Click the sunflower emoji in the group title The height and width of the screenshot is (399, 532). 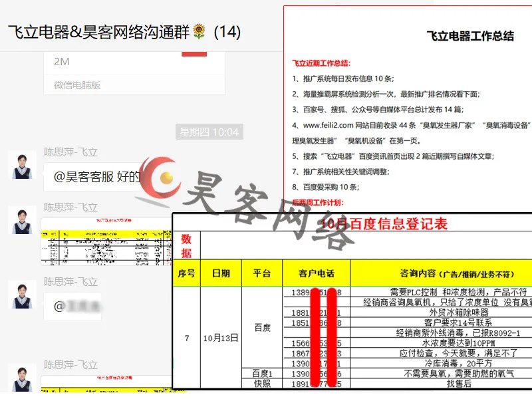[x=199, y=31]
